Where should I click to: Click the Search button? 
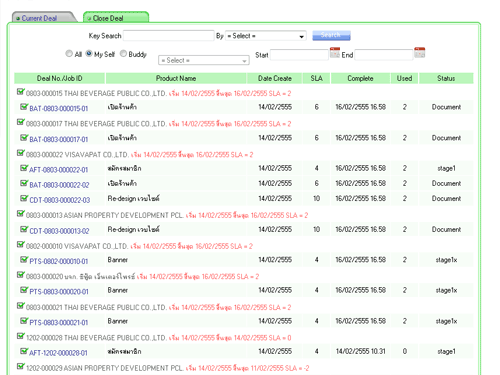click(331, 35)
